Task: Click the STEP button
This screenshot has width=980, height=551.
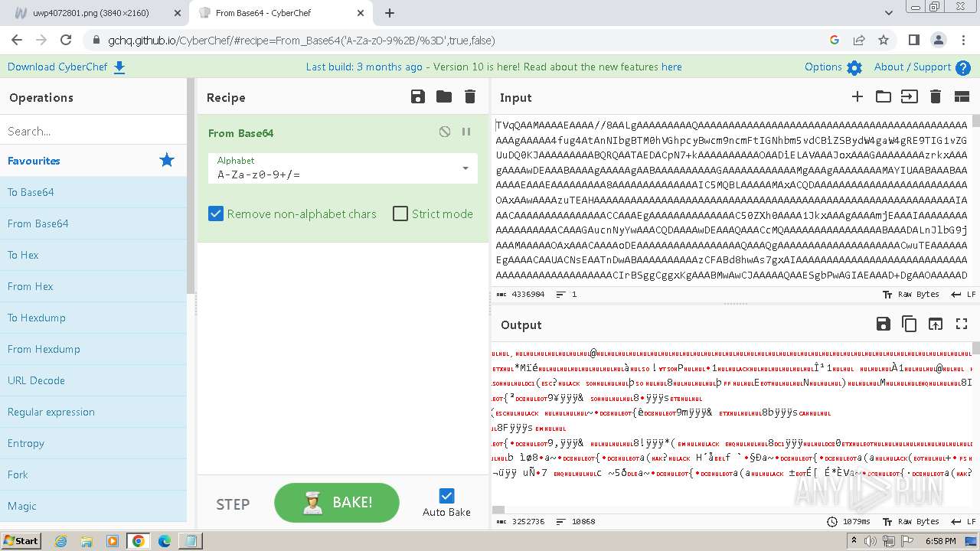Action: [x=233, y=504]
